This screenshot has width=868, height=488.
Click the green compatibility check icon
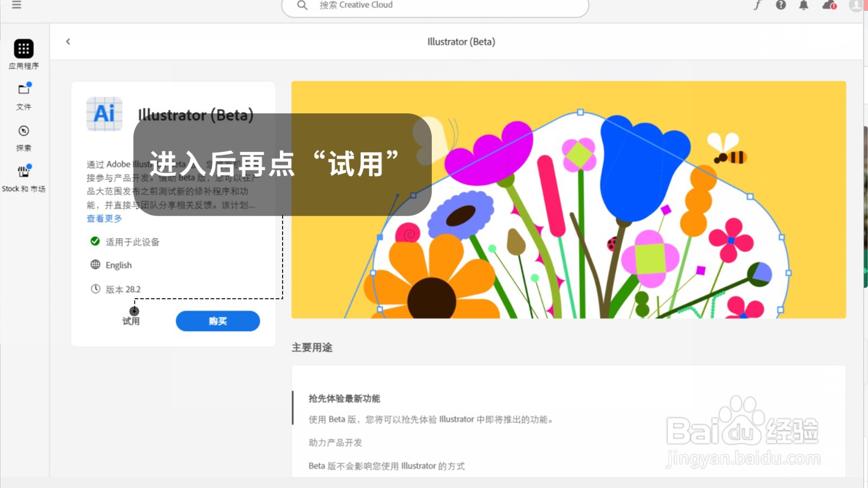coord(95,241)
